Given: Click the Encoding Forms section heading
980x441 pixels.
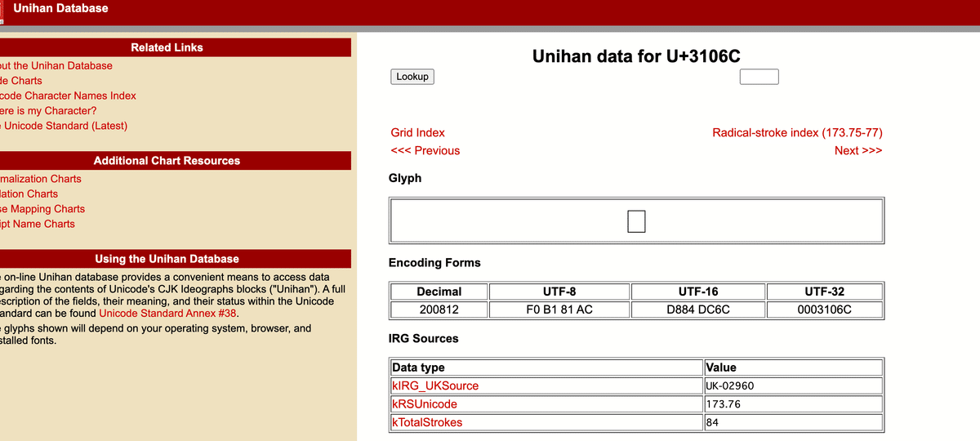Looking at the screenshot, I should [434, 263].
